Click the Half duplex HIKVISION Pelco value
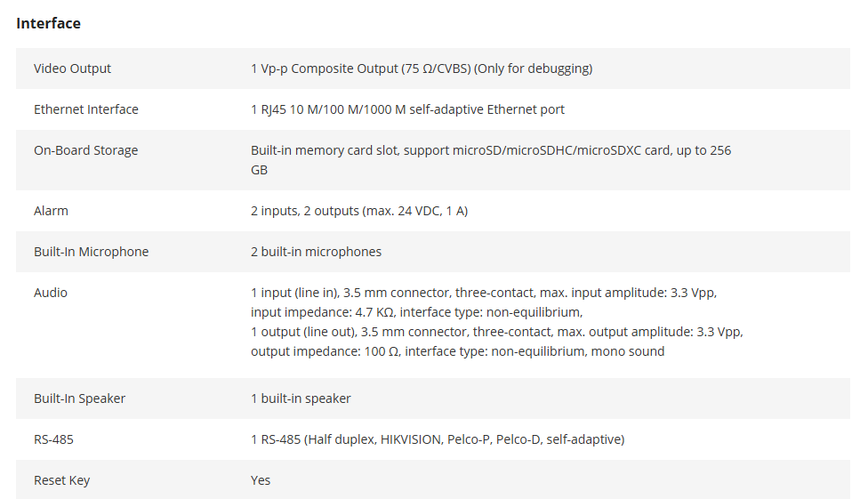This screenshot has height=499, width=868. (438, 439)
